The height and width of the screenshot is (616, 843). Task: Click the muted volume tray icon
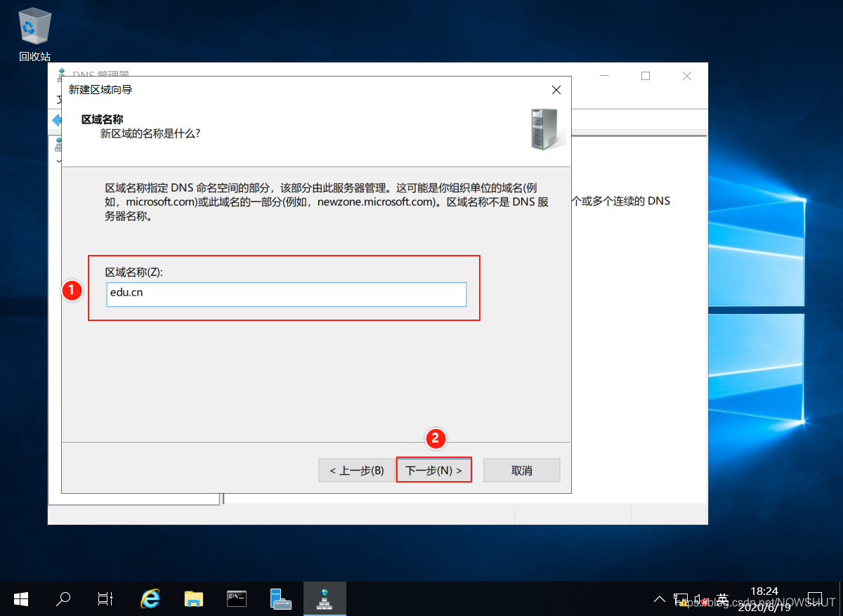pyautogui.click(x=700, y=599)
